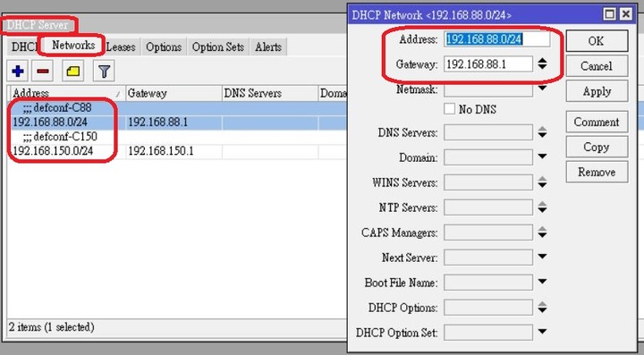The image size is (644, 355).
Task: Switch to the Alerts tab
Action: pos(268,46)
